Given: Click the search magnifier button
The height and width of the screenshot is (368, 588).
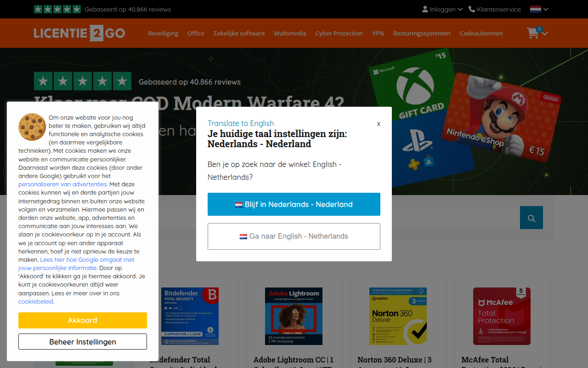Looking at the screenshot, I should (x=531, y=218).
